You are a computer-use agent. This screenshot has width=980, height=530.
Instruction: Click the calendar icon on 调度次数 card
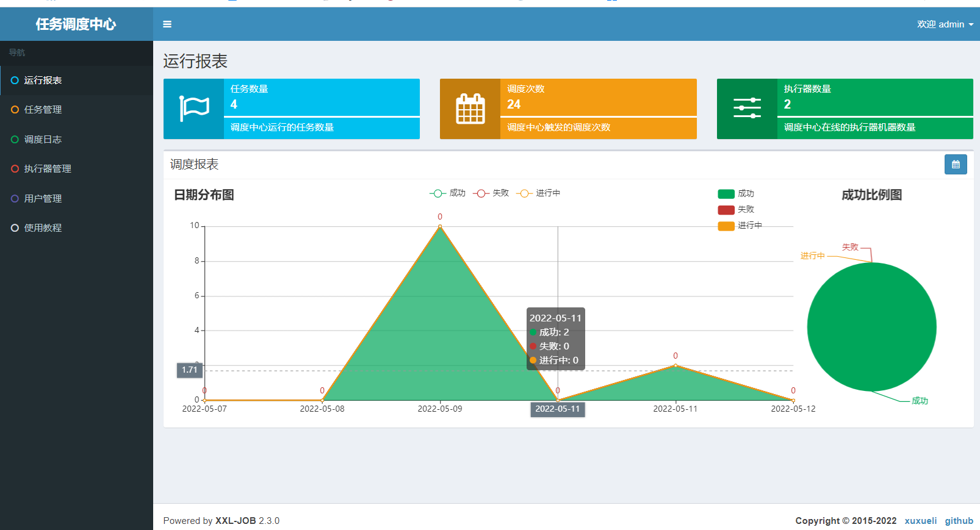pos(470,109)
